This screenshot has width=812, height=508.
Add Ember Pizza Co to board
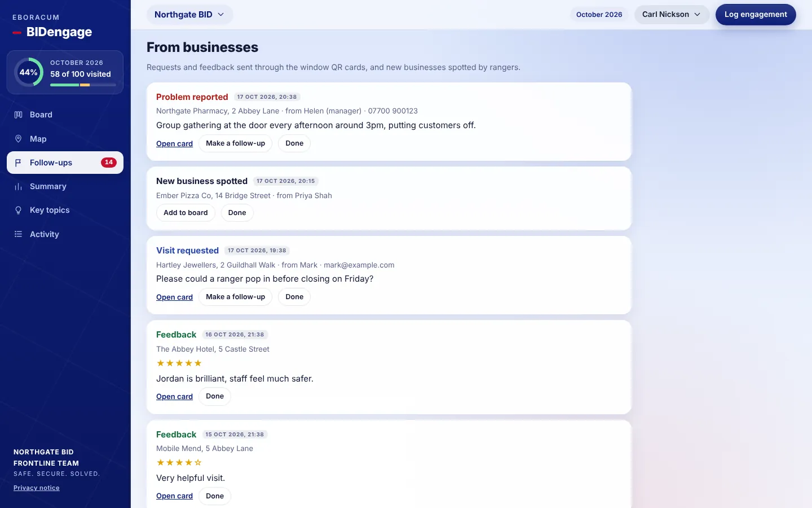[x=186, y=213]
